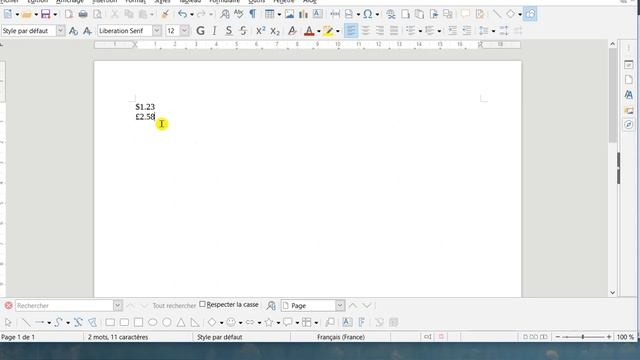Click the text line '$1.23' in the document
This screenshot has width=640, height=360.
[145, 107]
